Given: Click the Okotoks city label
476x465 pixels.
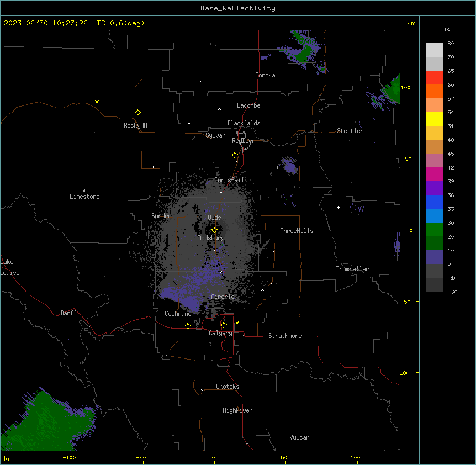Looking at the screenshot, I should [228, 387].
